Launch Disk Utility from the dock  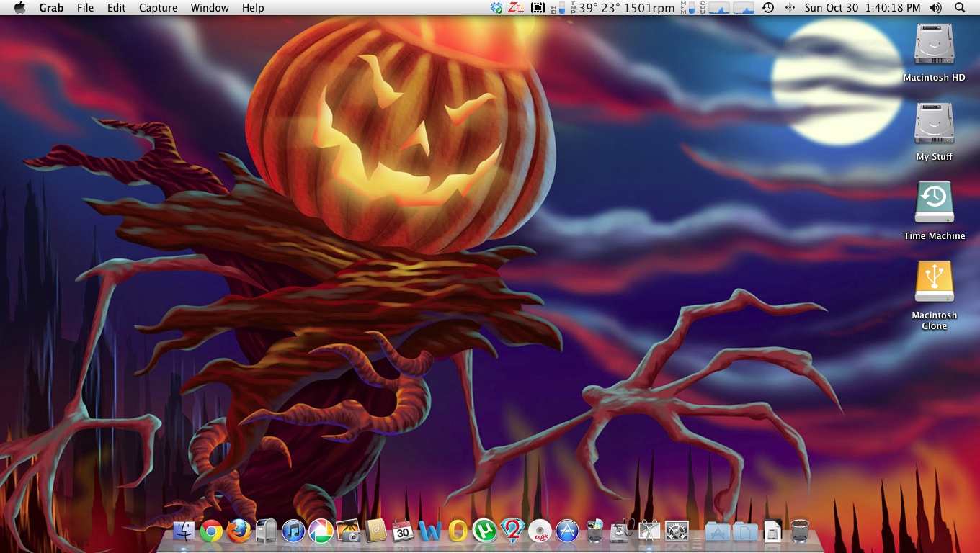622,531
